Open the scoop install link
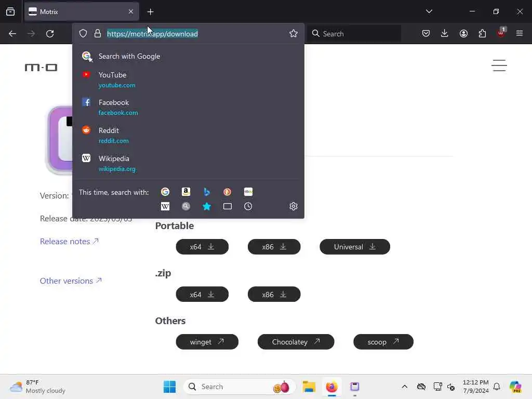Image resolution: width=532 pixels, height=399 pixels. tap(383, 342)
